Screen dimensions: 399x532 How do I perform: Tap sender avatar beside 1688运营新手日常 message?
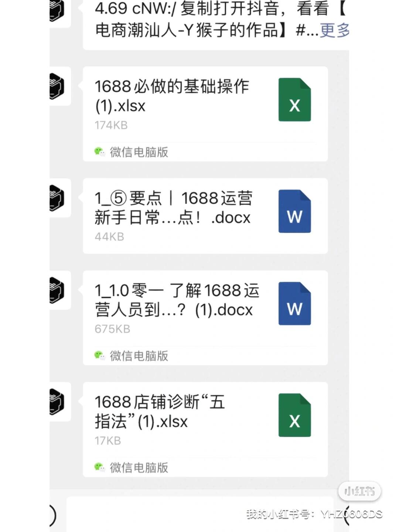coord(59,198)
